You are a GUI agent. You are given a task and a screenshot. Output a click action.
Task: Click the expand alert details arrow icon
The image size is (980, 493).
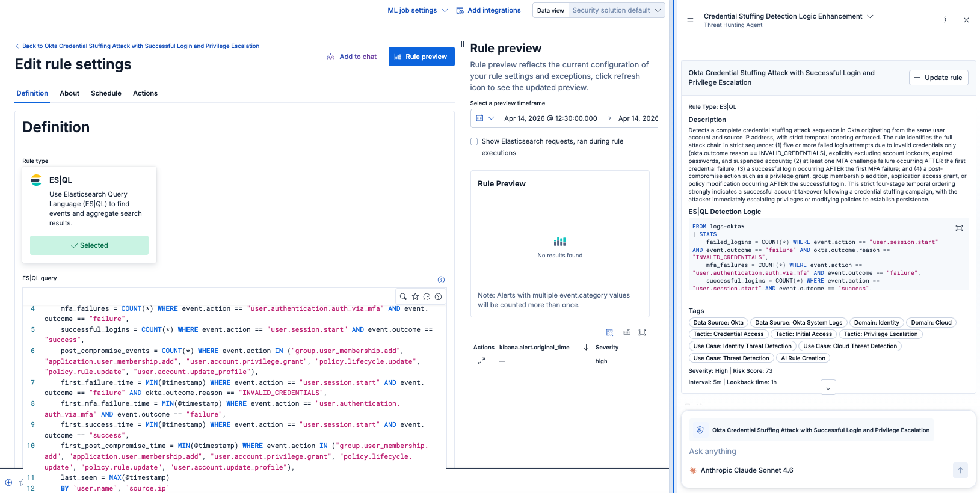click(481, 361)
